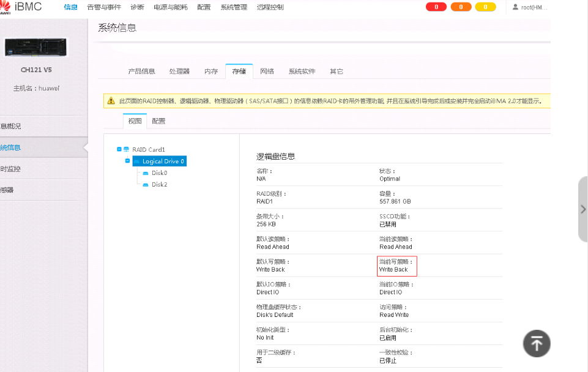Click the orange warning alarm indicator

pyautogui.click(x=461, y=7)
